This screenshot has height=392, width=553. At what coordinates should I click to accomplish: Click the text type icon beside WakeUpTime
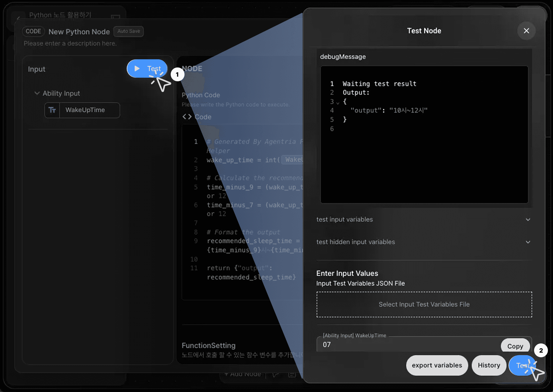(x=52, y=110)
